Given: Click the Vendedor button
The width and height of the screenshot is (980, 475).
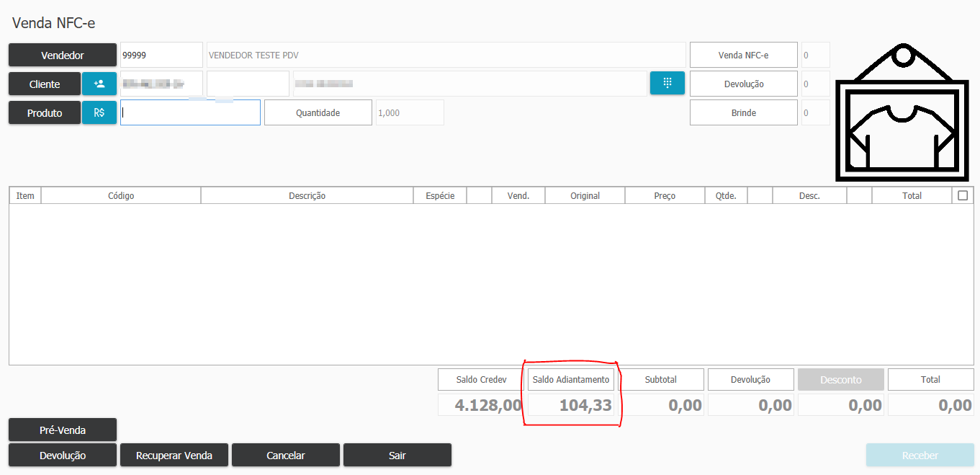Looking at the screenshot, I should pyautogui.click(x=63, y=55).
